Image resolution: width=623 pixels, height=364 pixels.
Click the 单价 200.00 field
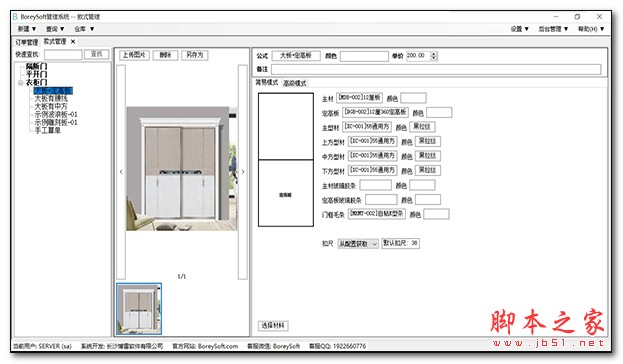point(418,56)
